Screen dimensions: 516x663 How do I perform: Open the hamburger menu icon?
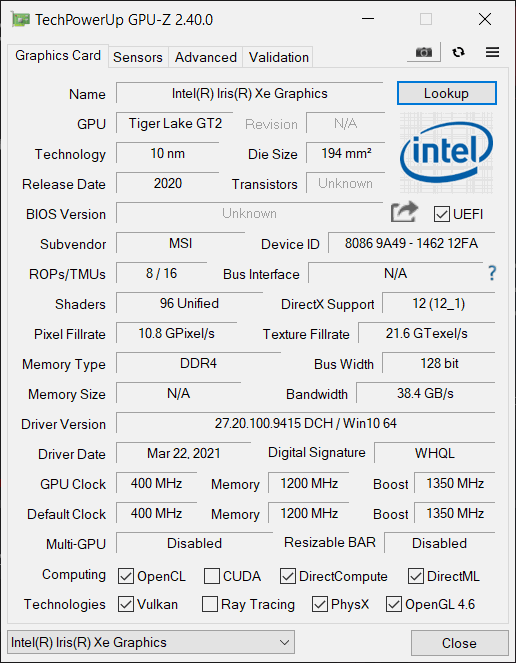click(x=492, y=52)
